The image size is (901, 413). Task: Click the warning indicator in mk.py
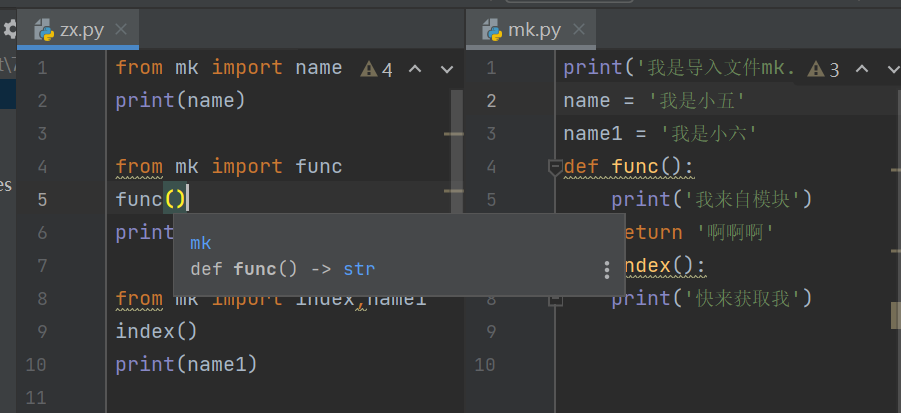click(x=824, y=69)
